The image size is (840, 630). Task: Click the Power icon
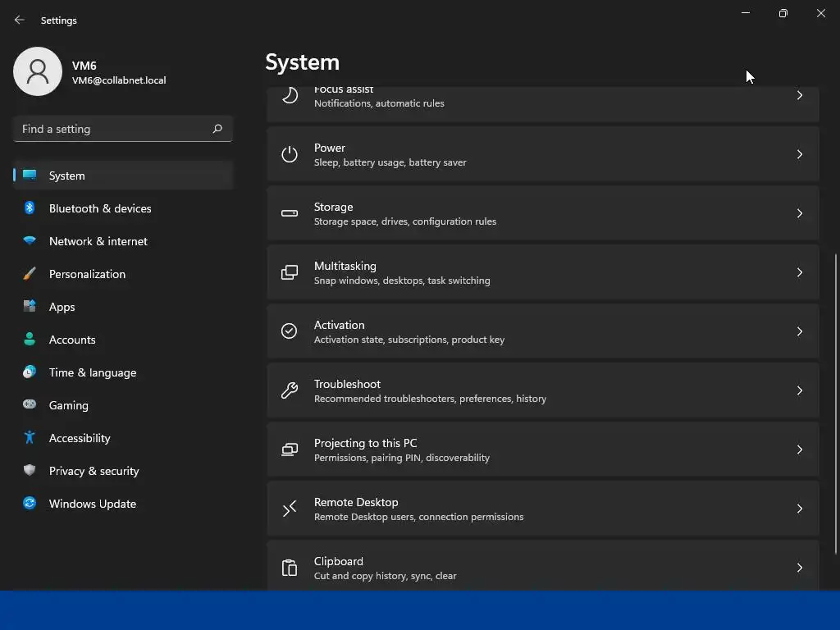tap(290, 154)
